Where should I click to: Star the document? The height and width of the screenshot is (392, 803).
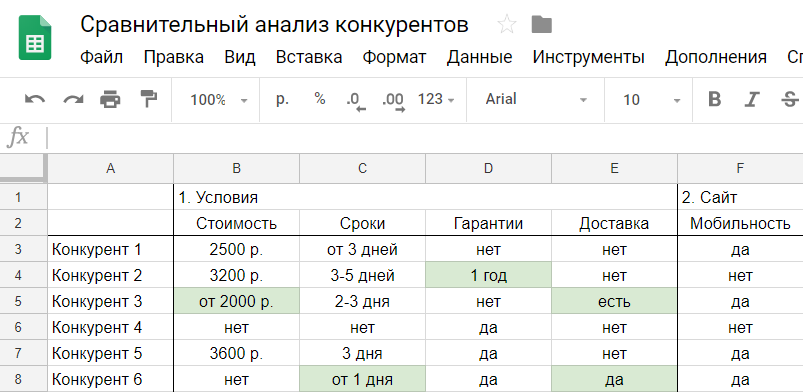click(x=507, y=25)
